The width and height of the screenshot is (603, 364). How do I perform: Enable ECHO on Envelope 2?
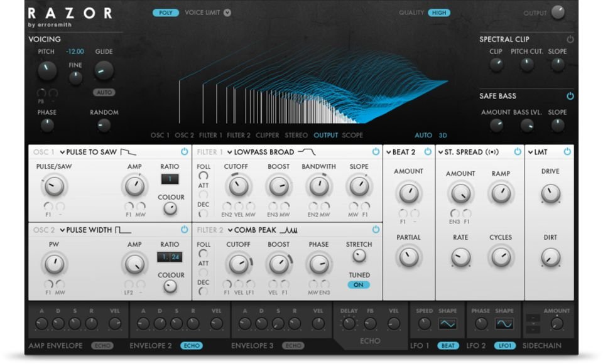pos(192,345)
